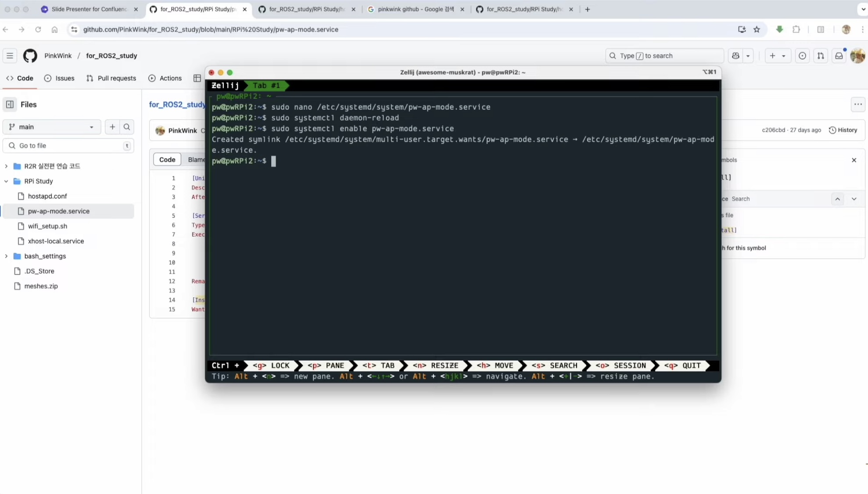Click the GitHub Octocat logo
Screen dimensions: 868x494
pyautogui.click(x=30, y=56)
